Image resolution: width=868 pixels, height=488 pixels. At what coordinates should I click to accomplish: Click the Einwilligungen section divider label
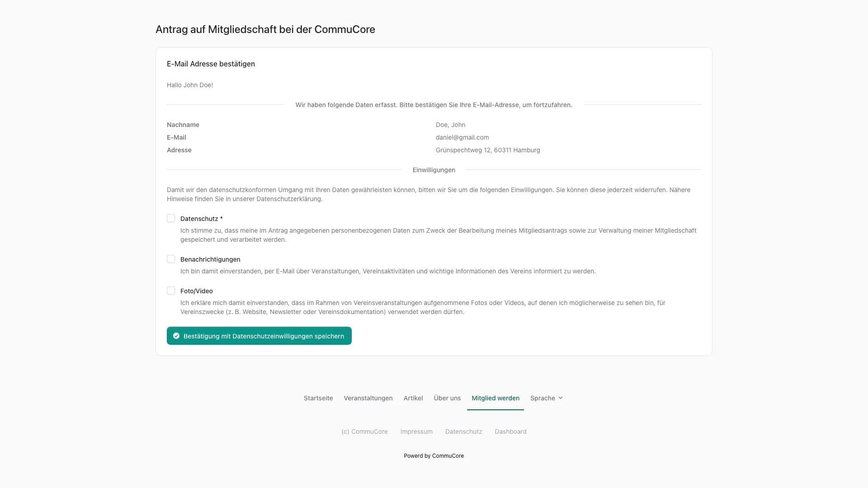(434, 170)
